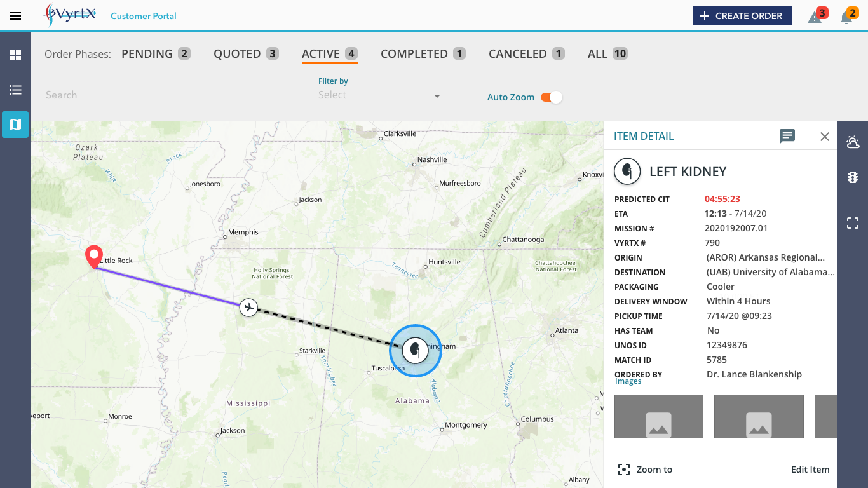The image size is (868, 488).
Task: Switch to the list view in sidebar
Action: (x=15, y=90)
